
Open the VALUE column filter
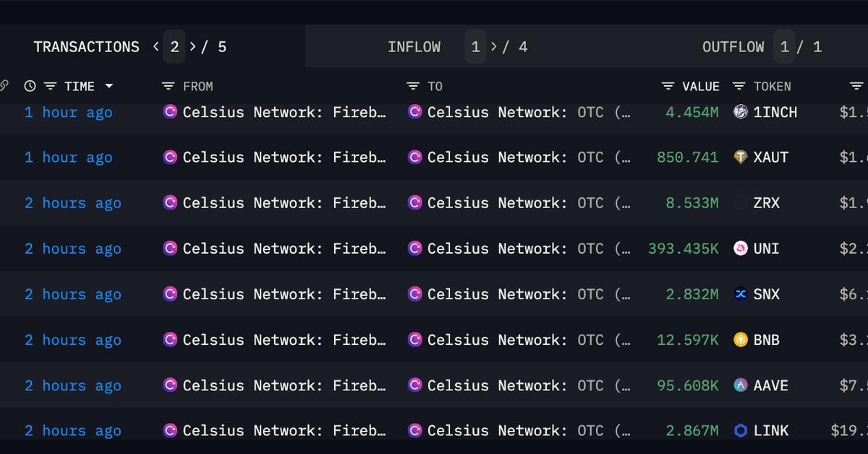coord(668,86)
